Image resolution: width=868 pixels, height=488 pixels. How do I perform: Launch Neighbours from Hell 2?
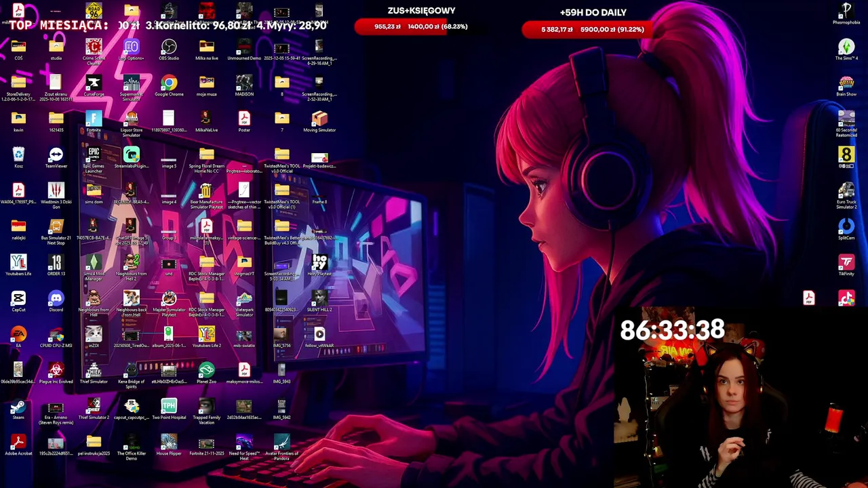pyautogui.click(x=132, y=266)
